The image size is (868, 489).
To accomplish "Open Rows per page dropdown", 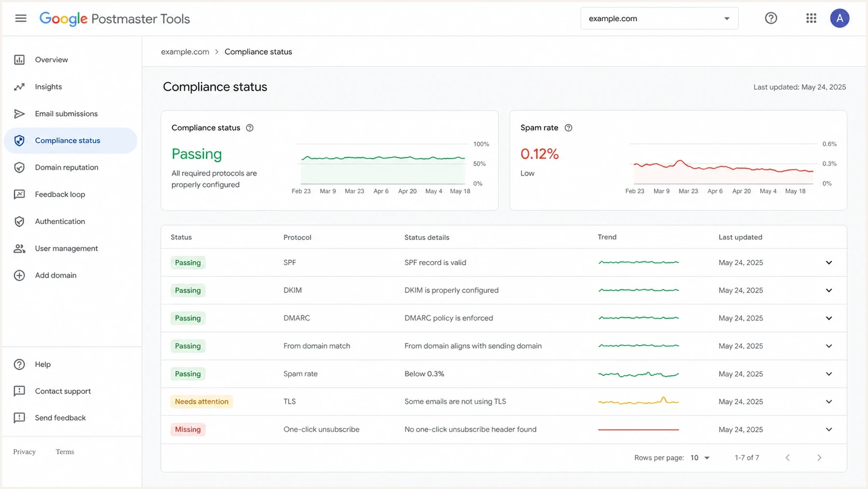I will [x=700, y=458].
